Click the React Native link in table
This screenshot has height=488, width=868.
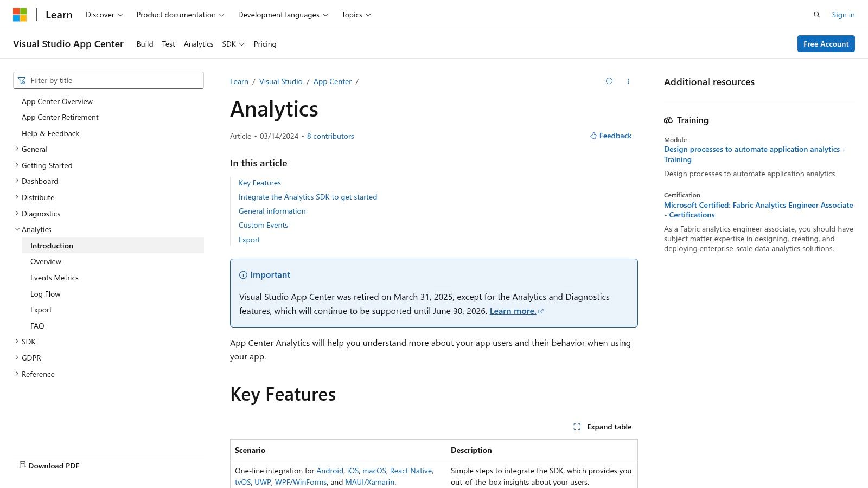(411, 471)
